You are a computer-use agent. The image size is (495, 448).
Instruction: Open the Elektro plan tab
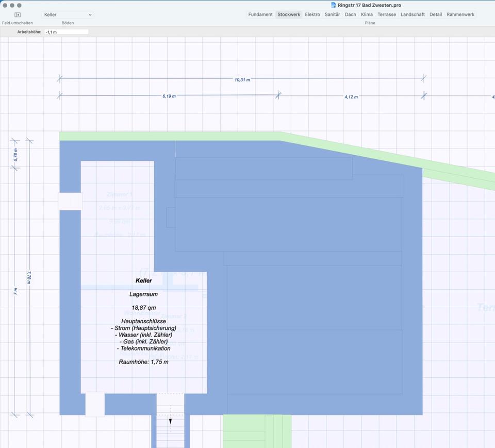tap(312, 14)
